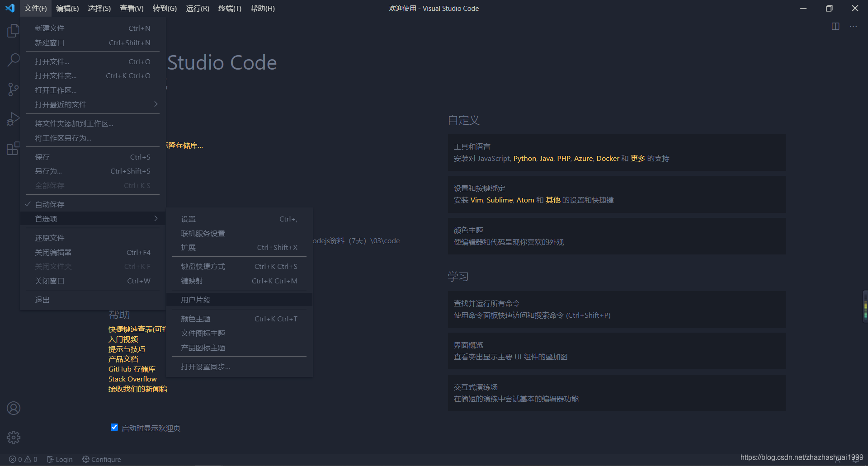Select 键映射 in submenu
Viewport: 868px width, 466px height.
point(239,281)
